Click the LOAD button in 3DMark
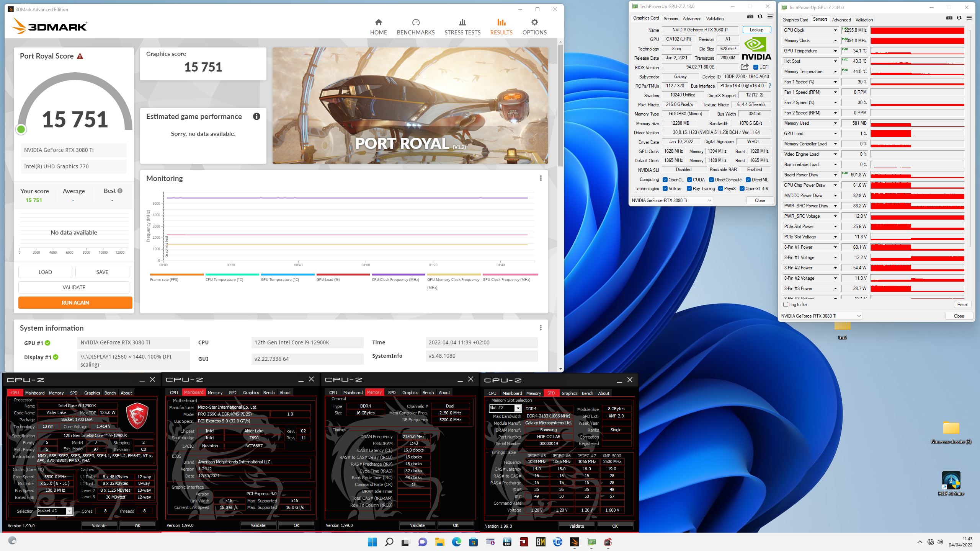The width and height of the screenshot is (980, 551). tap(45, 272)
